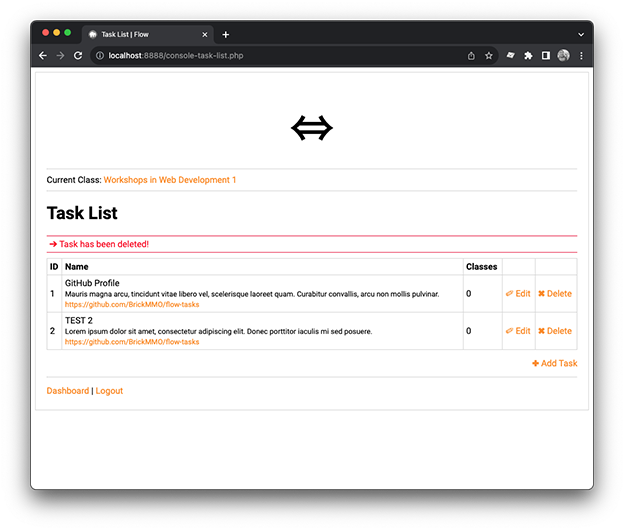Delete the GitHub Profile task
Viewport: 624px width, 530px height.
click(555, 294)
